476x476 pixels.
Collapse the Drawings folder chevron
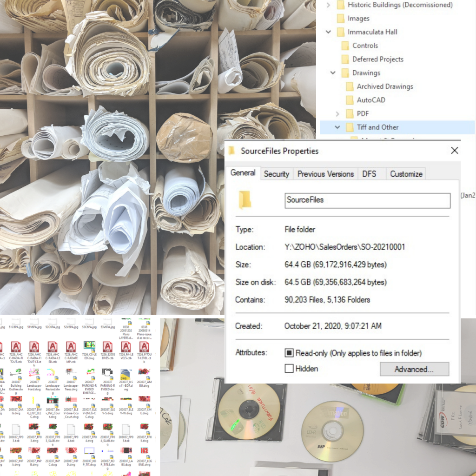pyautogui.click(x=333, y=73)
